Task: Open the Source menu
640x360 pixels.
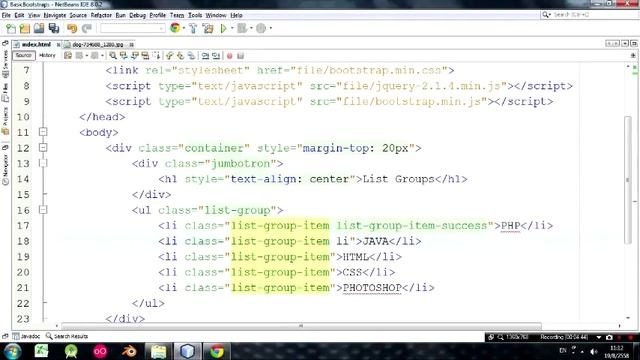Action: point(78,15)
